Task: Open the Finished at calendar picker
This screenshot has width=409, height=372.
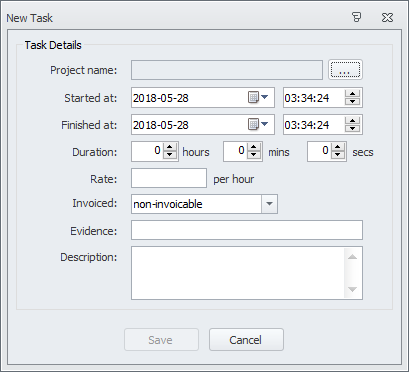Action: coord(258,125)
